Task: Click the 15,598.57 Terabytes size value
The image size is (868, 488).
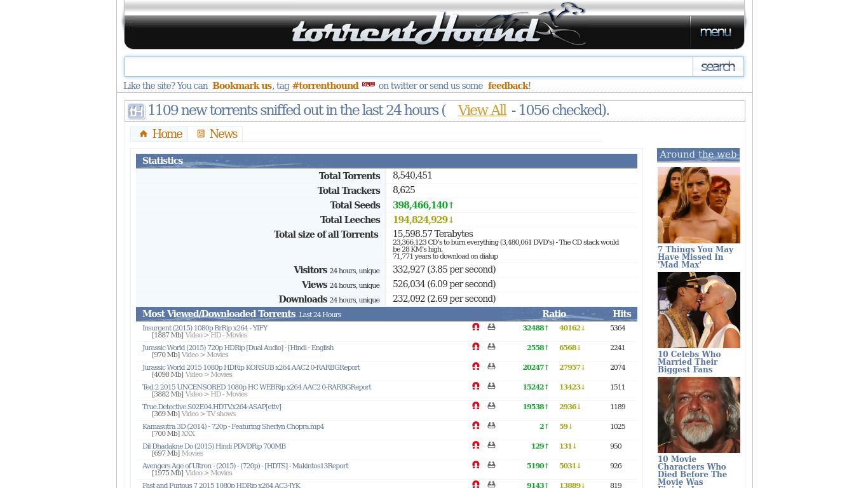Action: pyautogui.click(x=433, y=234)
